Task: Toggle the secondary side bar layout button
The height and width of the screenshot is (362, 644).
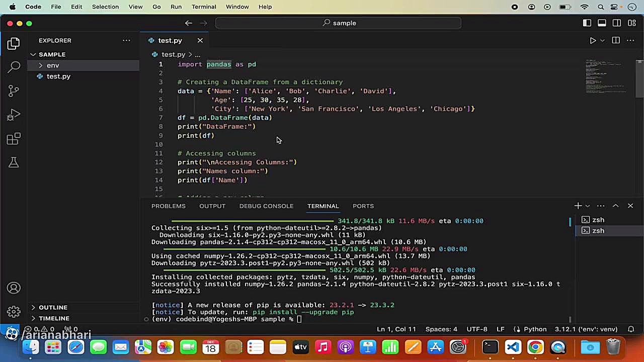Action: click(617, 23)
